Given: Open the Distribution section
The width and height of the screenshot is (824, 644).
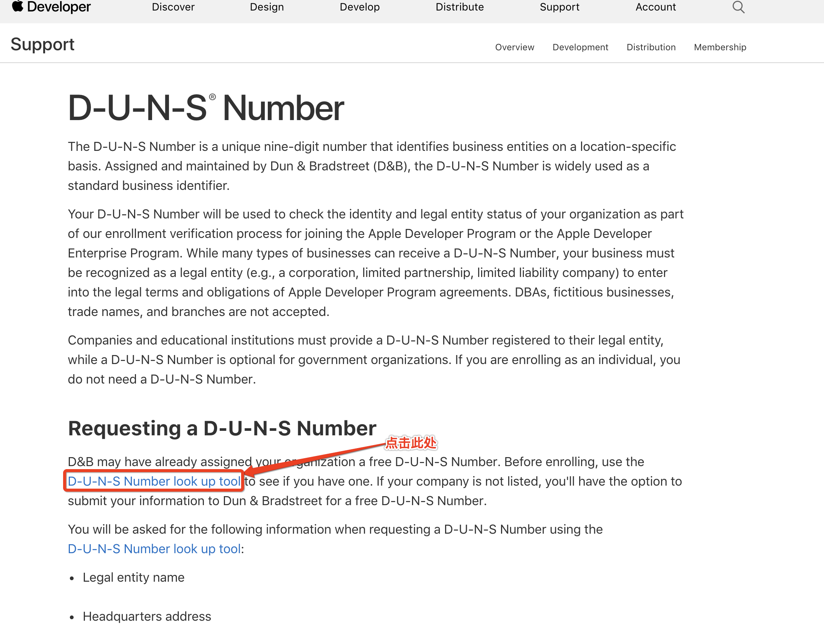Looking at the screenshot, I should [x=651, y=47].
